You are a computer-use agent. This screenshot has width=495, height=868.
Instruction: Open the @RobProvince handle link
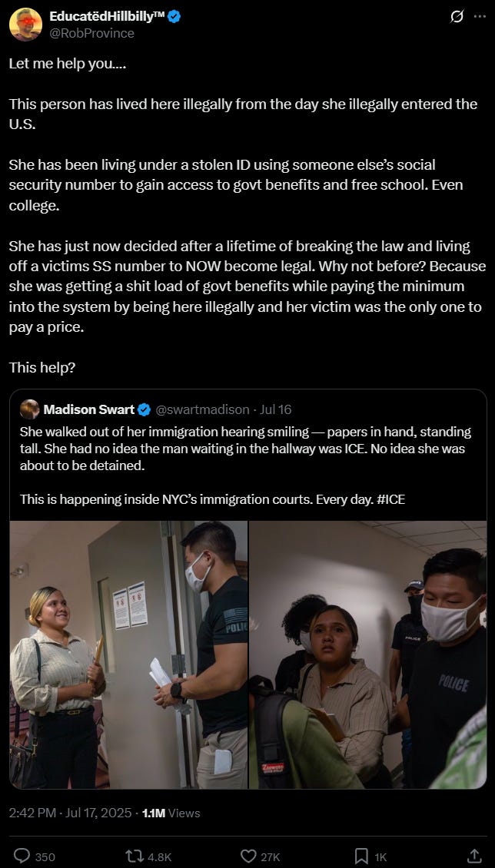point(92,33)
